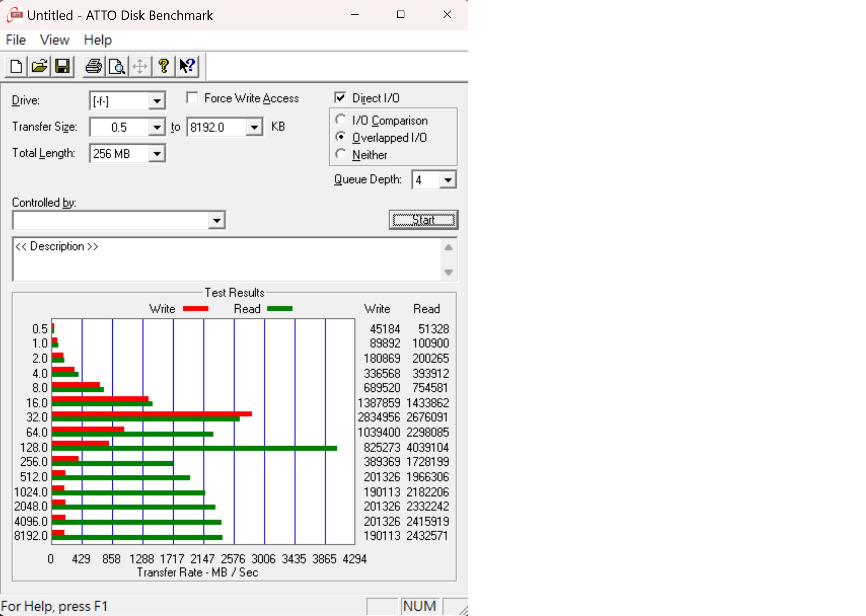Image resolution: width=866 pixels, height=616 pixels.
Task: Click description scrollbar up arrow
Action: (448, 247)
